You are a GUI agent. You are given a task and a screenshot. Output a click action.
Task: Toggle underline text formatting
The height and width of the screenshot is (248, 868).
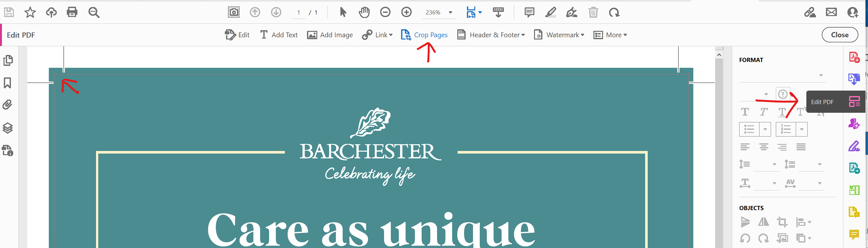[x=782, y=112]
